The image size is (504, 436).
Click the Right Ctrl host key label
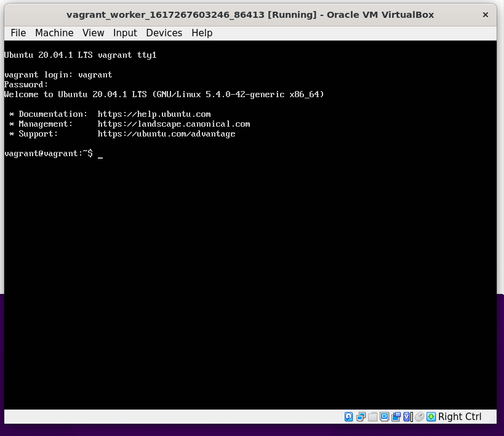pos(459,416)
